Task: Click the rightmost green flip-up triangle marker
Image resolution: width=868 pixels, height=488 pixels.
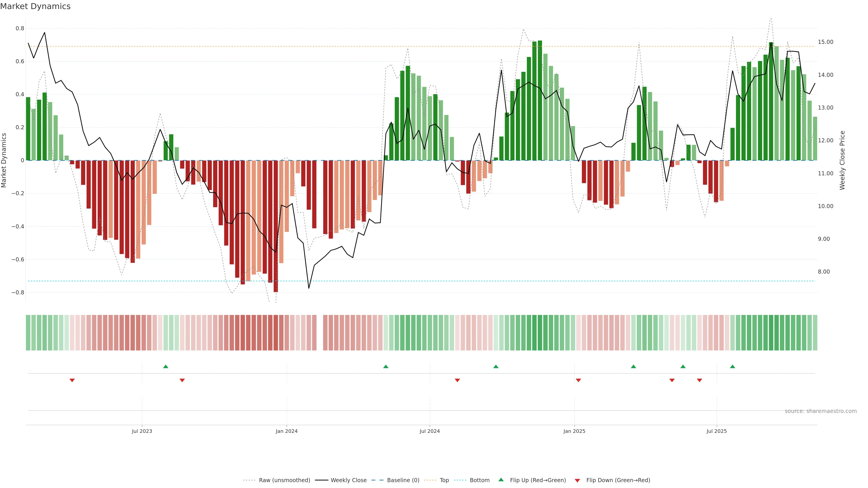Action: [x=732, y=366]
